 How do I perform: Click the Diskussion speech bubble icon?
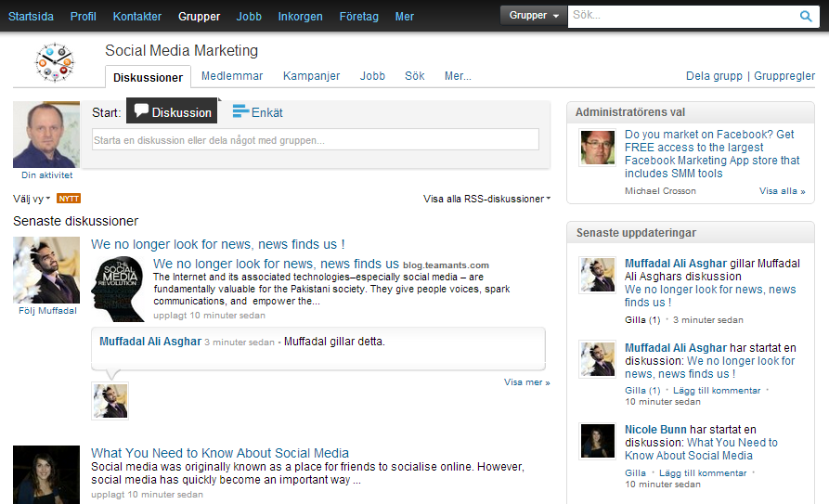coord(141,110)
